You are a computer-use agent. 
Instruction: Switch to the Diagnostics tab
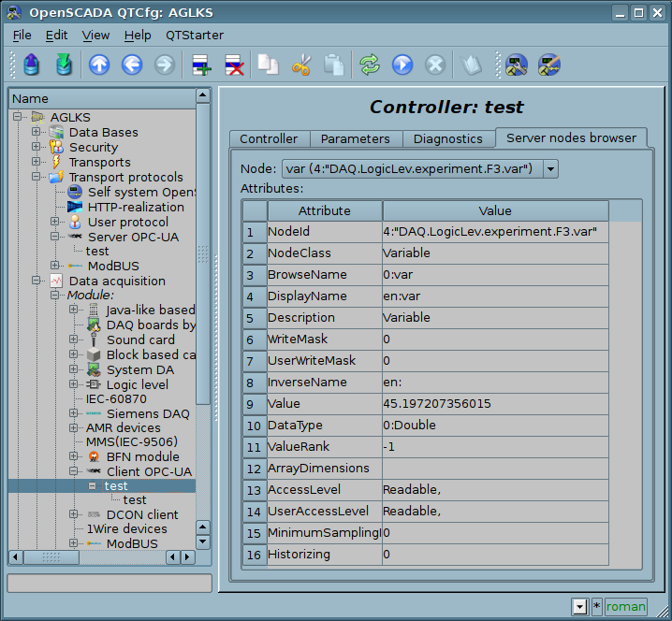coord(448,138)
